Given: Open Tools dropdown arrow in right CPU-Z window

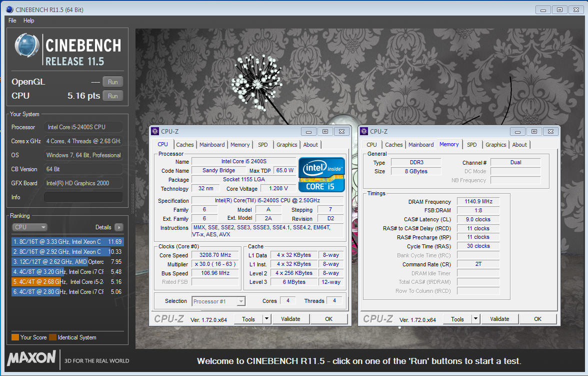Looking at the screenshot, I should 475,319.
